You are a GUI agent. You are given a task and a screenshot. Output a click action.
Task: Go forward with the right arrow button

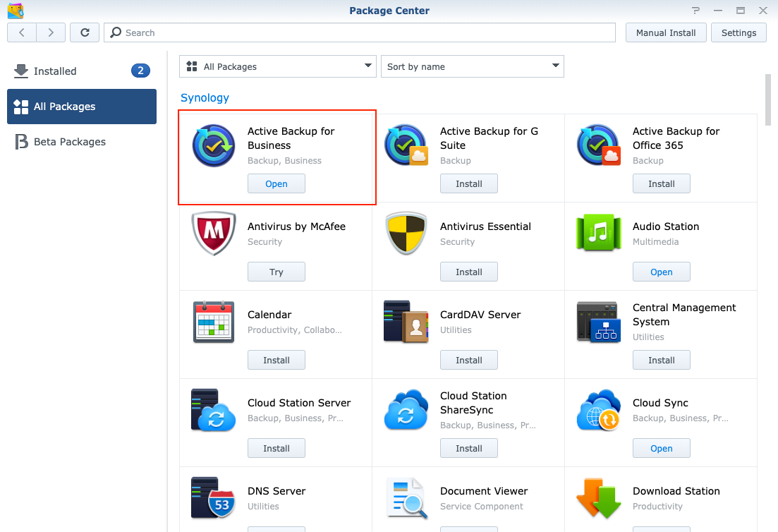point(51,32)
